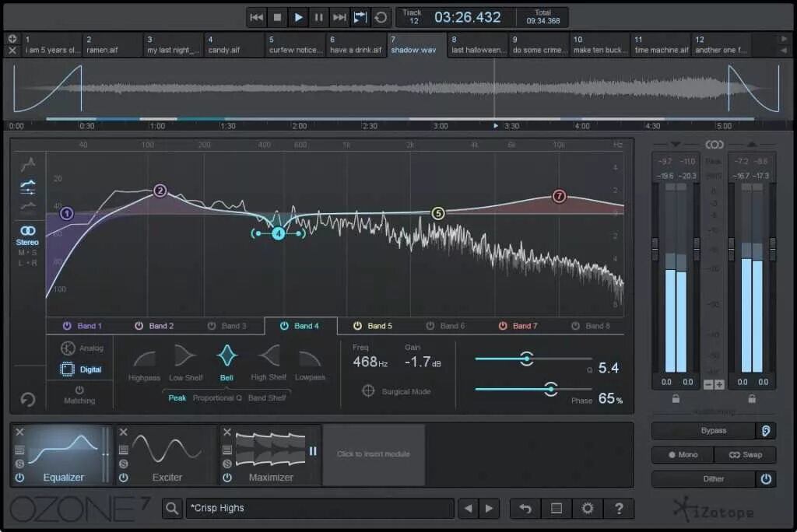Select Digital EQ mode
The image size is (797, 532).
81,369
